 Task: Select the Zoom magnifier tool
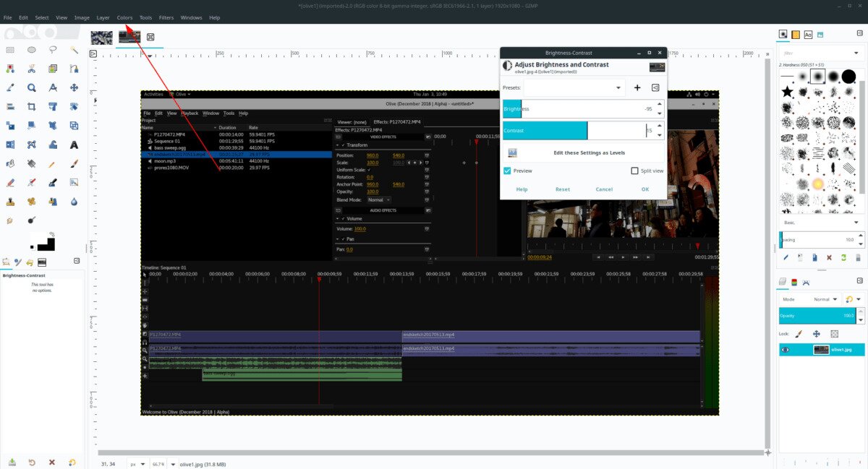tap(32, 88)
